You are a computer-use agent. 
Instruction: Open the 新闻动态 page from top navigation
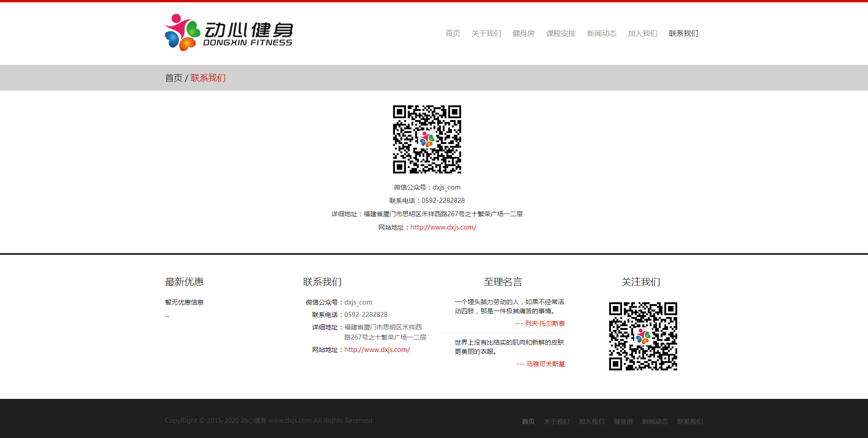tap(601, 33)
